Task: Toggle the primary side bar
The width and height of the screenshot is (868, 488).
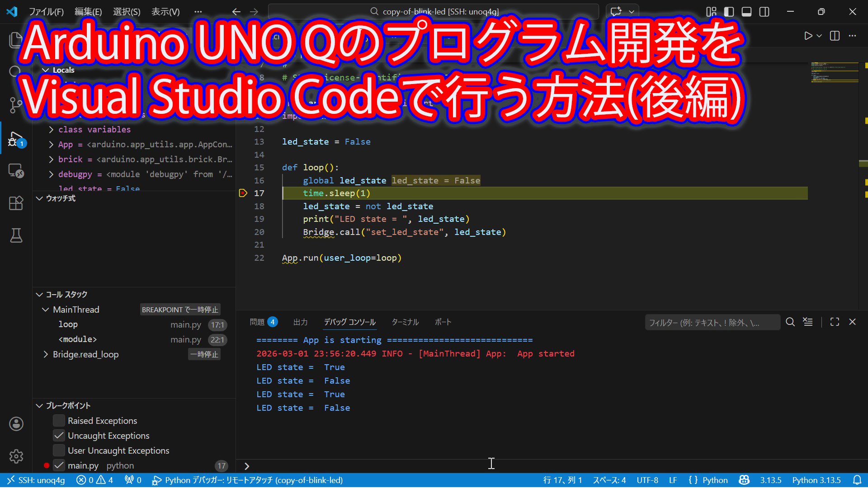Action: click(729, 12)
